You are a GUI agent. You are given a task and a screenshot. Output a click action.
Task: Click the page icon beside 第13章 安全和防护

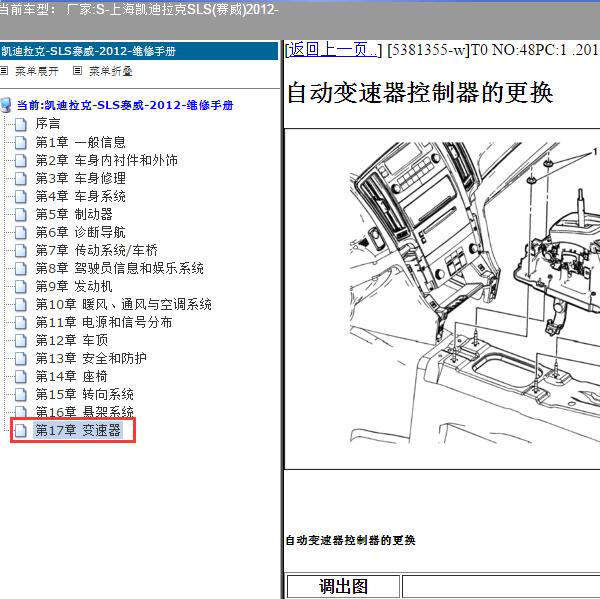(21, 358)
